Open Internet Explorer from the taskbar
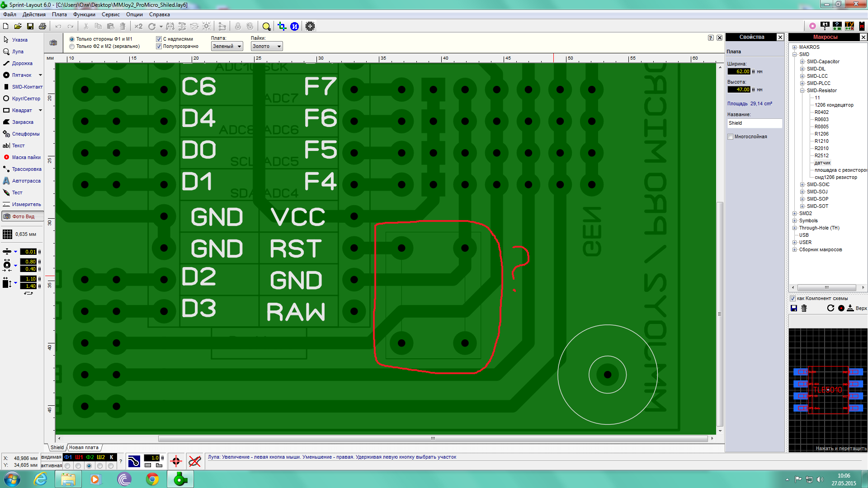 [x=40, y=479]
